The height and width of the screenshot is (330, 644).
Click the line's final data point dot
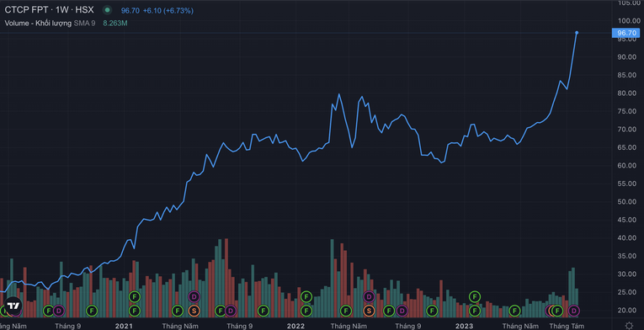(577, 33)
